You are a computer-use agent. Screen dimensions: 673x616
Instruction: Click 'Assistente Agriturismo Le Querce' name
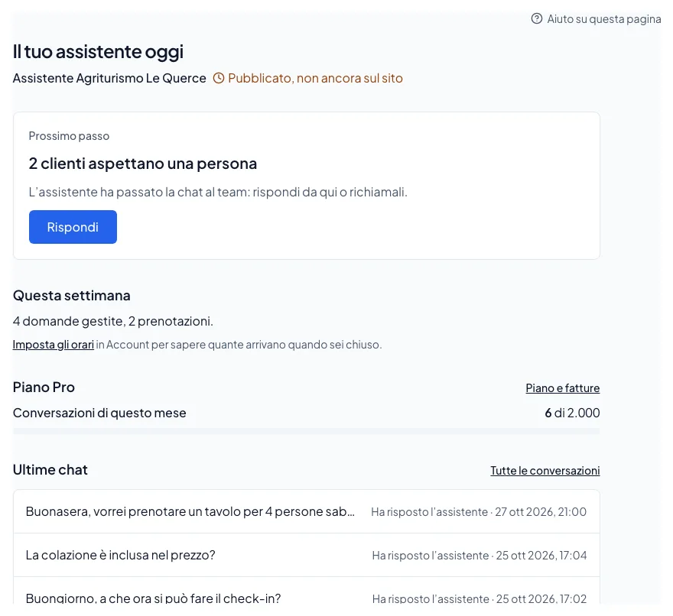[109, 78]
